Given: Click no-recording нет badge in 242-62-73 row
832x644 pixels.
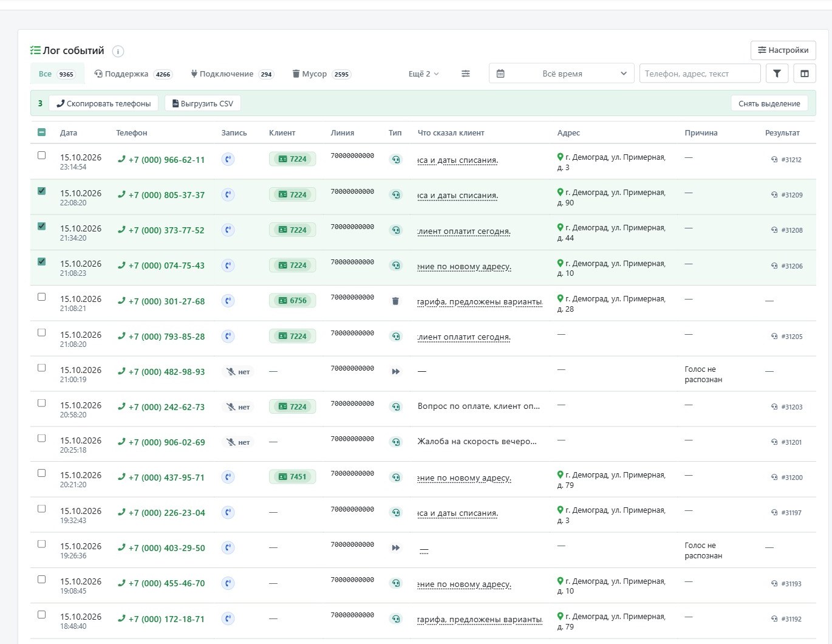Looking at the screenshot, I should [238, 407].
